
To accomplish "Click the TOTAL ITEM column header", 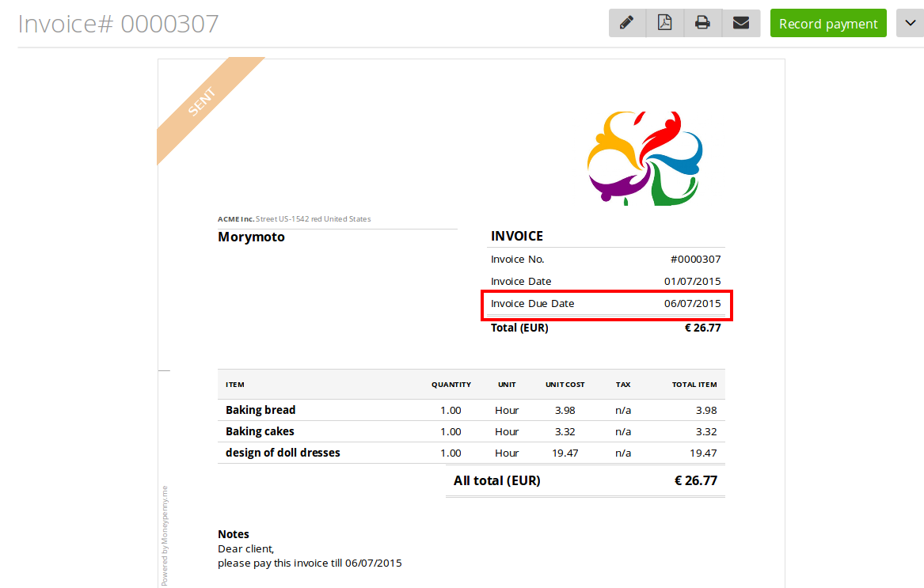I will point(694,385).
